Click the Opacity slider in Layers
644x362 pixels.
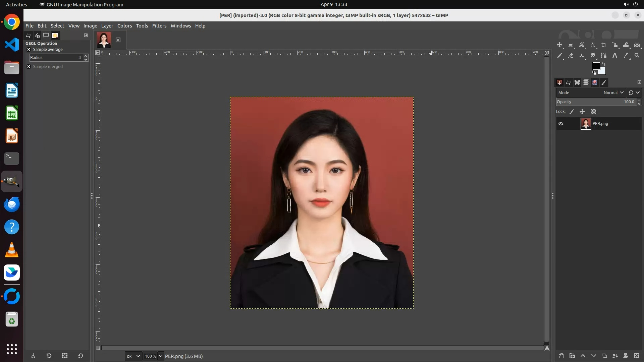596,102
